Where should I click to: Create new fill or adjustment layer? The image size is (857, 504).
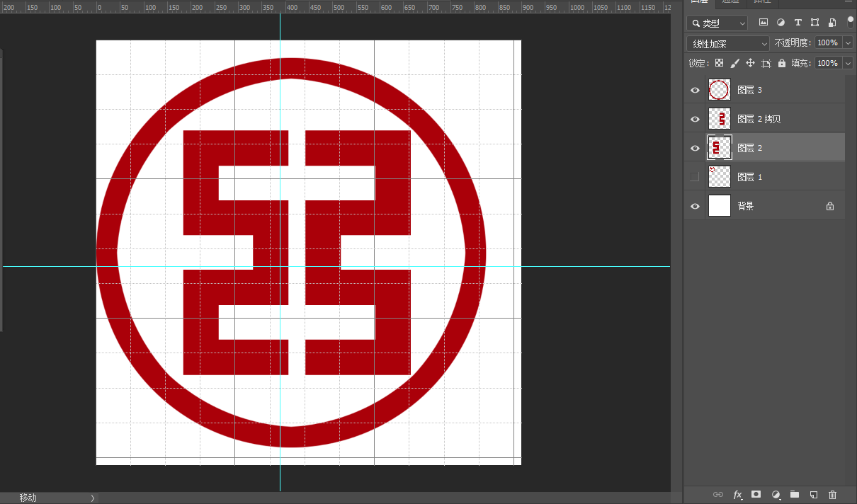pyautogui.click(x=776, y=494)
